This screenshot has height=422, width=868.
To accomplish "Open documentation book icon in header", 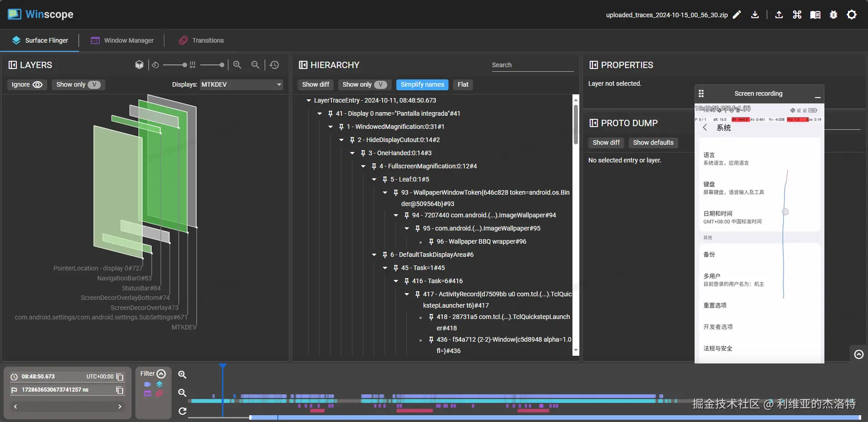I will (x=815, y=15).
